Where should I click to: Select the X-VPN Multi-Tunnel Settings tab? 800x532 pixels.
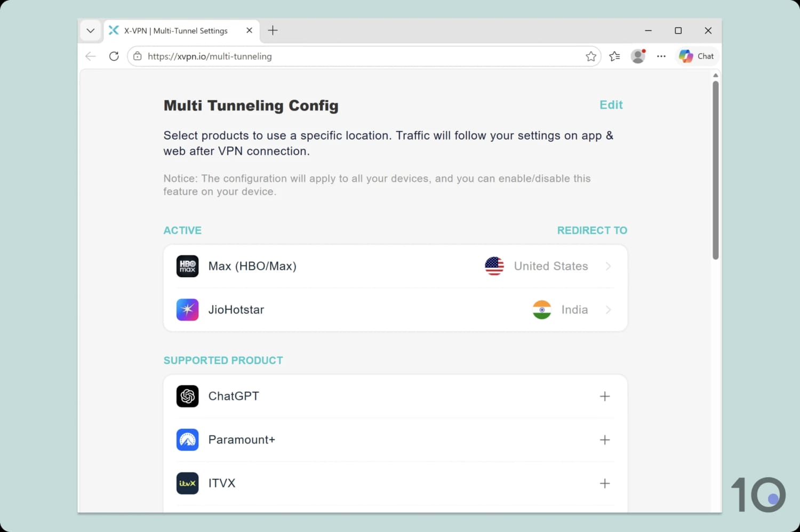coord(181,30)
